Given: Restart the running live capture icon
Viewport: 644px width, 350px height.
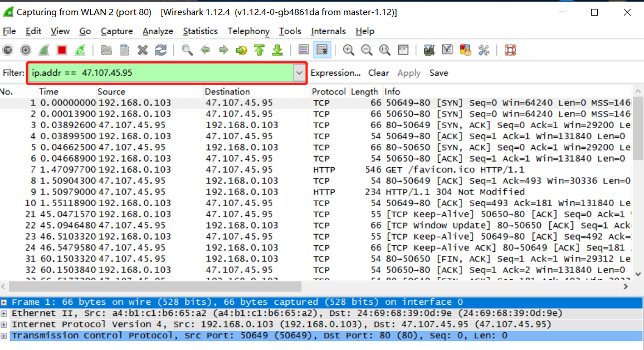Looking at the screenshot, I should [x=80, y=50].
